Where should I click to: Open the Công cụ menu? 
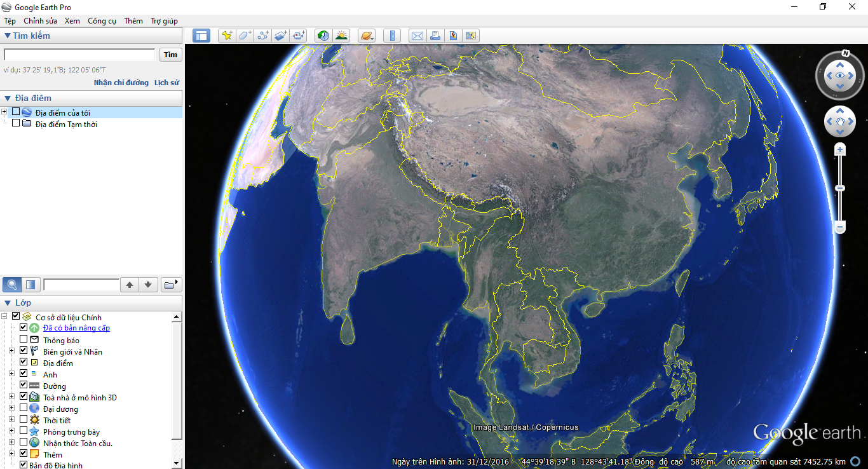pyautogui.click(x=102, y=21)
